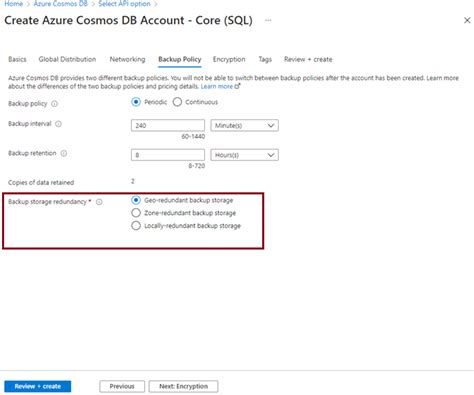Open the Encryption tab
This screenshot has height=395, width=474.
click(x=229, y=59)
